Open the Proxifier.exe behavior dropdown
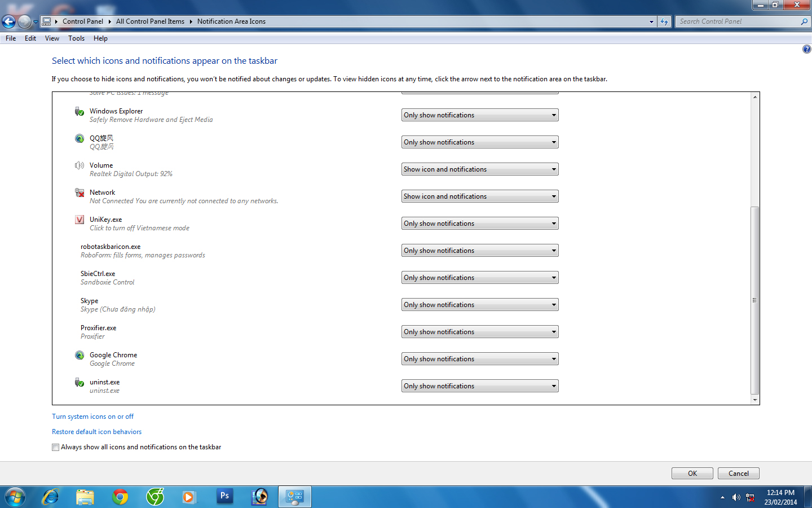The height and width of the screenshot is (508, 812). click(480, 332)
